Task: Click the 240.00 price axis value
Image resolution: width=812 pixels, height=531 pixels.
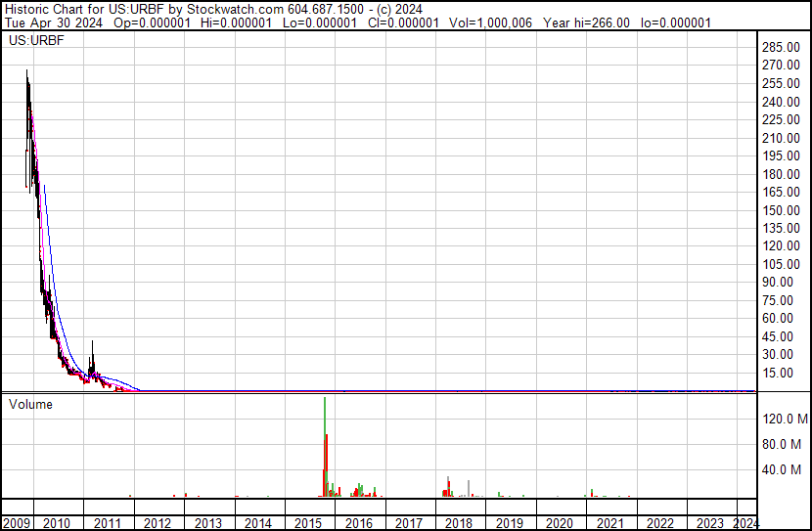Action: (x=781, y=102)
